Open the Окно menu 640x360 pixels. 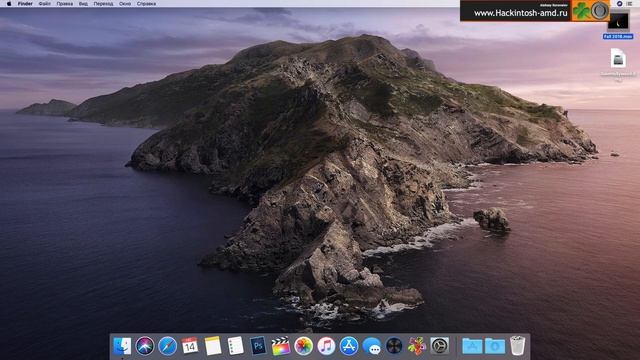coord(125,4)
